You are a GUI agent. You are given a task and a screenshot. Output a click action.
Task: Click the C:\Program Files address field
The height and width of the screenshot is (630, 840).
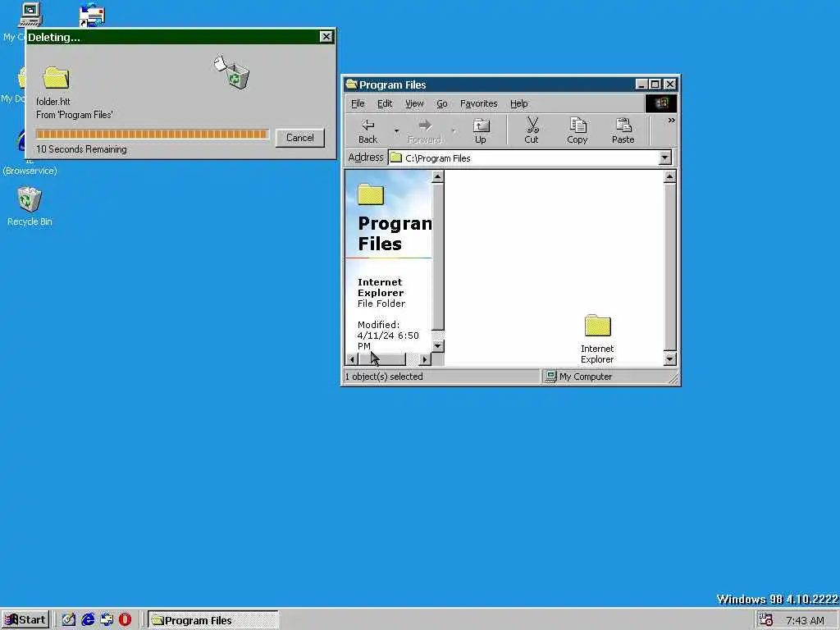pos(530,157)
